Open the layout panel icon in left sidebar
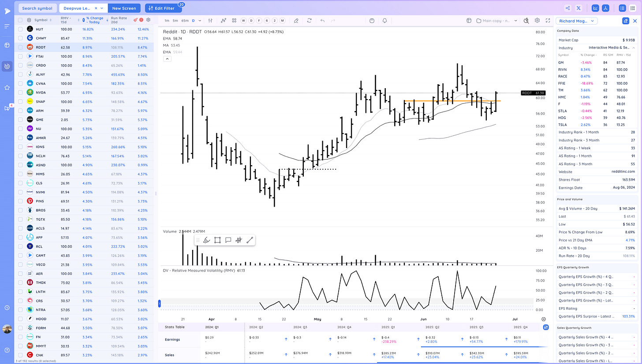Screen dimensions: 642x364 pos(7,45)
